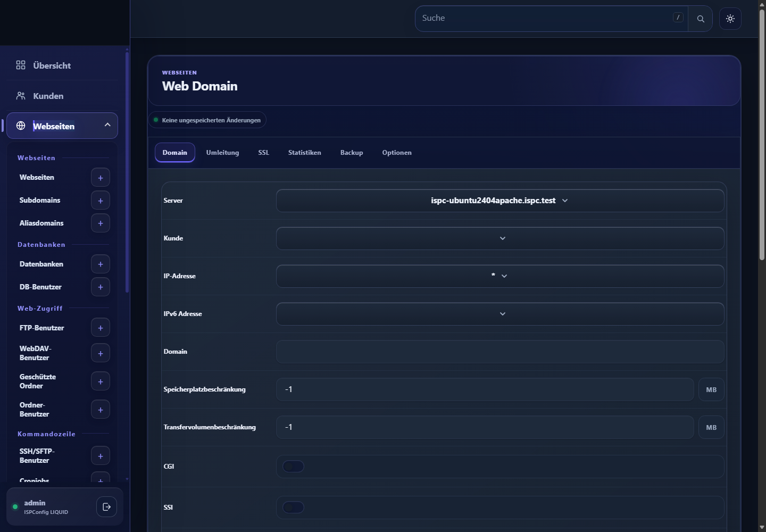This screenshot has height=532, width=766.
Task: Click the Transfervolumenbeschränkung input field
Action: click(485, 427)
